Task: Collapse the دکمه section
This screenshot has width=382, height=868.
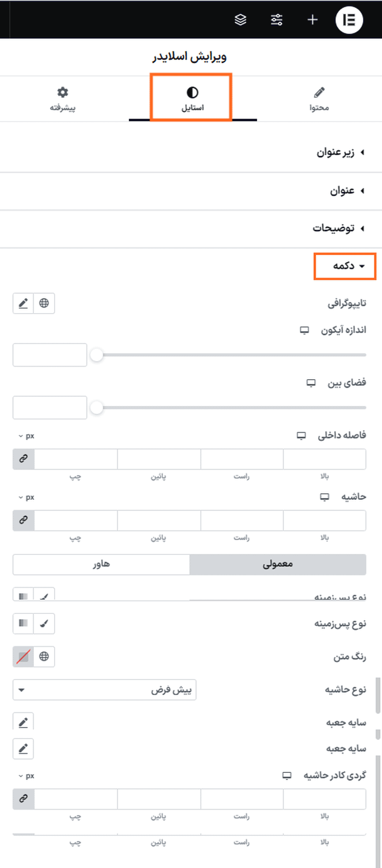Action: (345, 266)
